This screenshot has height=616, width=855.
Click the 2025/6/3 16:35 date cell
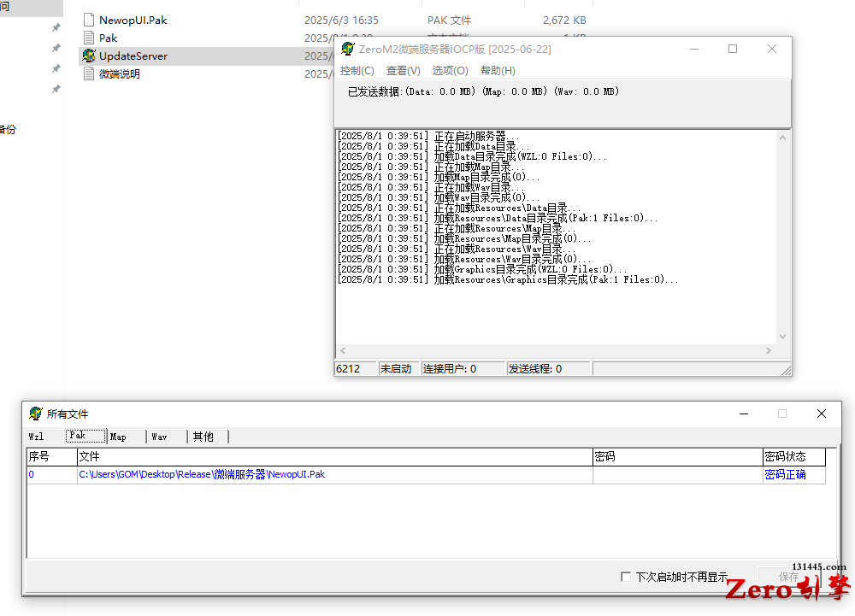click(341, 21)
